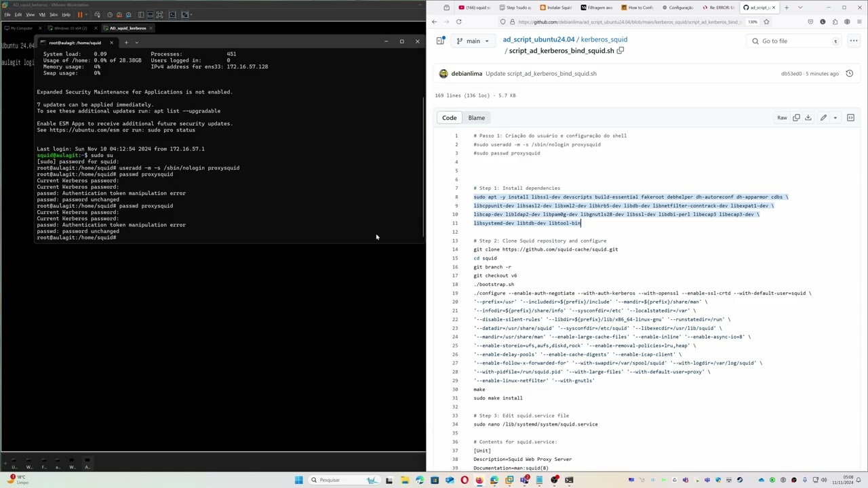Open VMware File menu
This screenshot has height=488, width=868.
pos(7,14)
